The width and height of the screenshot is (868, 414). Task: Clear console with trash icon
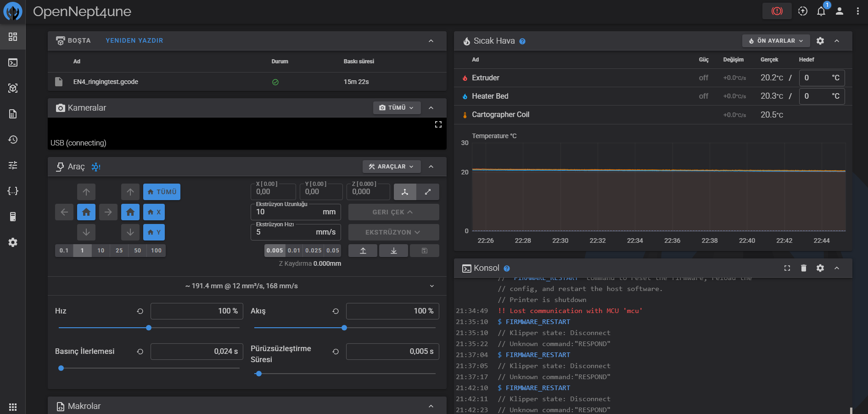click(803, 268)
